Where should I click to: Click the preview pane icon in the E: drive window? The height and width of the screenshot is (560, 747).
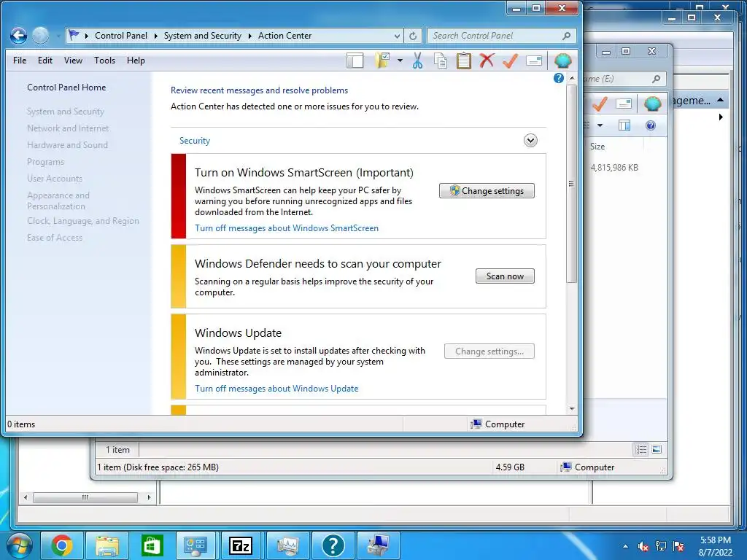pyautogui.click(x=624, y=125)
